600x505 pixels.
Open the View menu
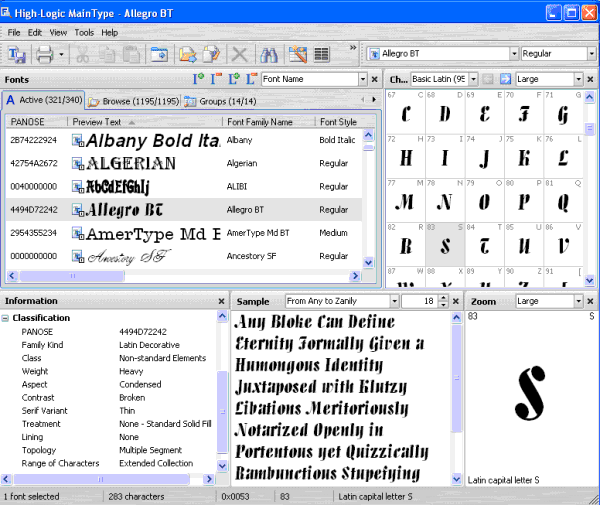tap(58, 33)
